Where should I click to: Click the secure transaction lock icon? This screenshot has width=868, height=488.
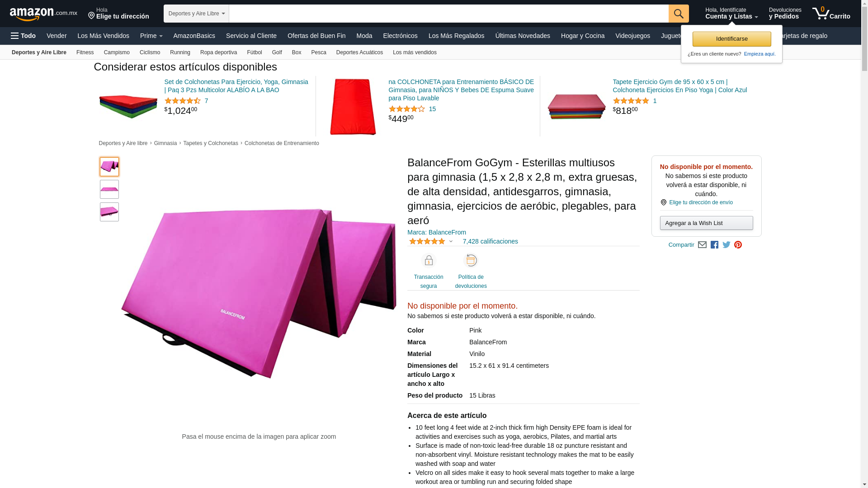tap(429, 260)
